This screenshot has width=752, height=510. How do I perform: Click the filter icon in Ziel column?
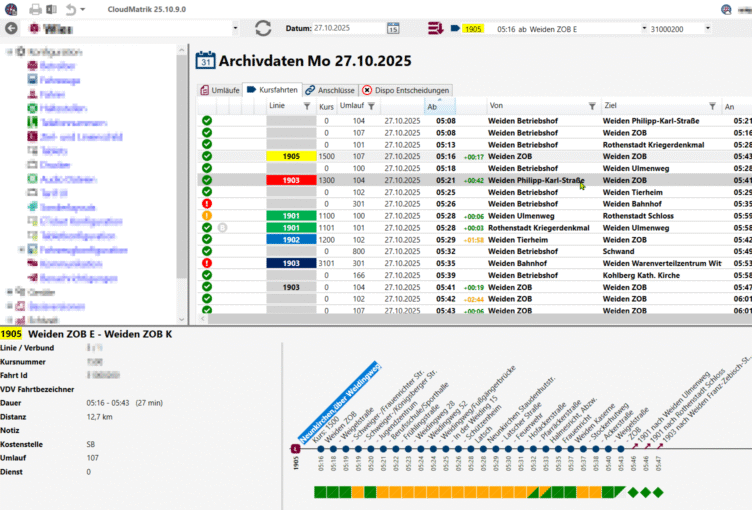click(711, 105)
